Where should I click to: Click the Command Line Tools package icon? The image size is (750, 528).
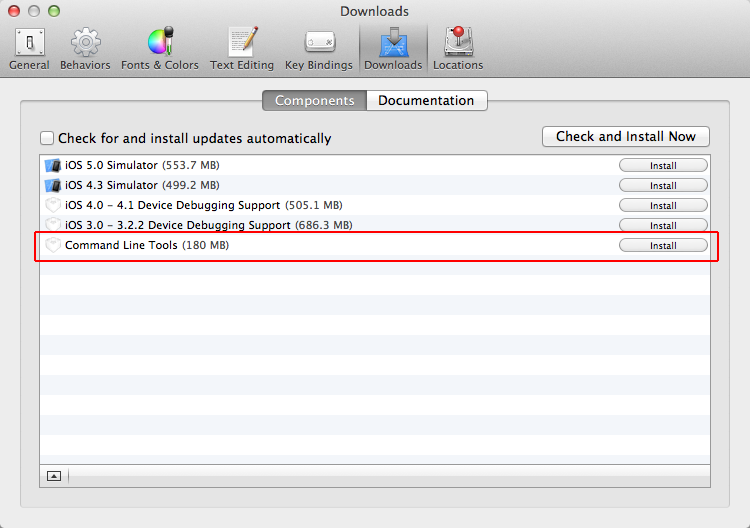click(53, 245)
